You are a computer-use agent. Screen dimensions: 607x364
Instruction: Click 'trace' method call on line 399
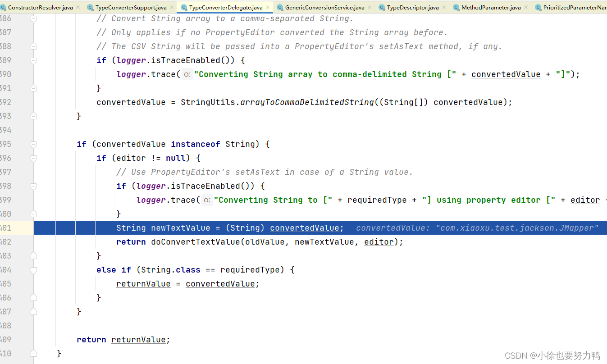point(183,200)
